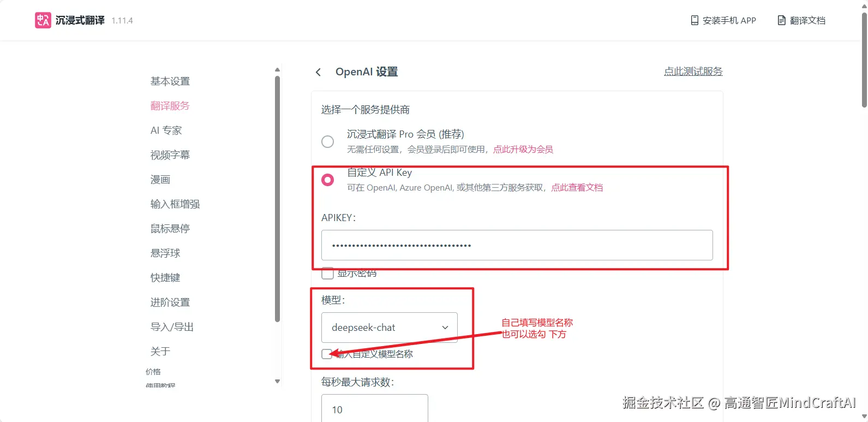The height and width of the screenshot is (422, 868).
Task: Open 漫画 in the sidebar
Action: pos(160,180)
